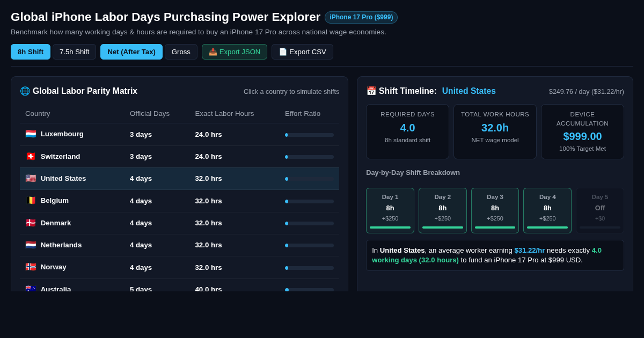Click the $249.76 / day wage label

point(587,92)
